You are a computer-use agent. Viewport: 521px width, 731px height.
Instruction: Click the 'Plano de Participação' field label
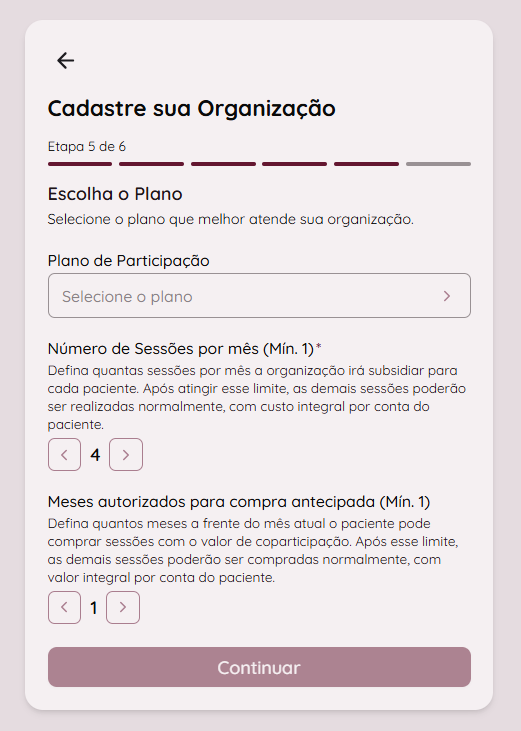coord(129,261)
